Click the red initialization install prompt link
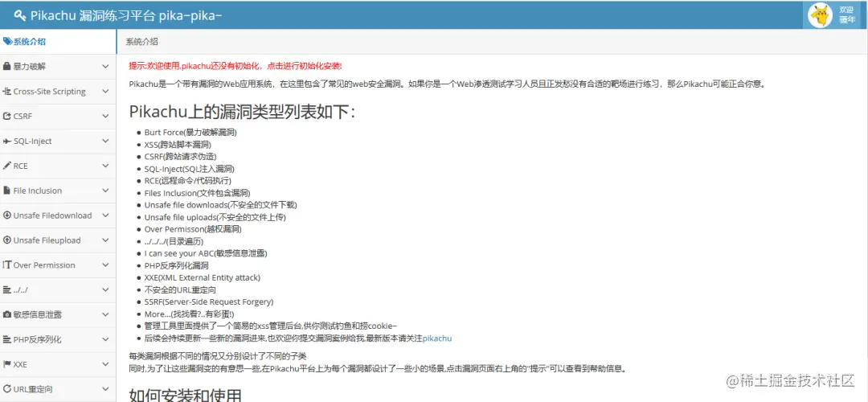The image size is (868, 402). pyautogui.click(x=235, y=66)
